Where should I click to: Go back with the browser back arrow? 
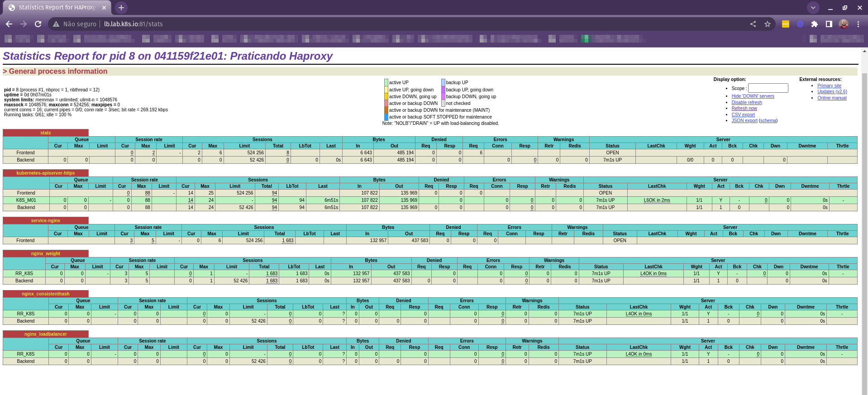click(9, 24)
